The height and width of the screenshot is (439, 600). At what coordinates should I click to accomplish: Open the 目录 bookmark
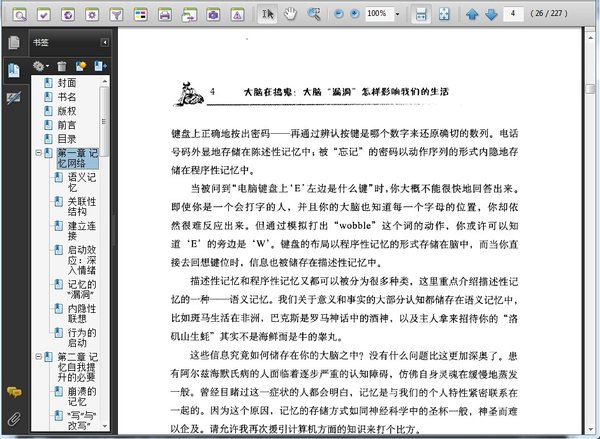coord(66,139)
